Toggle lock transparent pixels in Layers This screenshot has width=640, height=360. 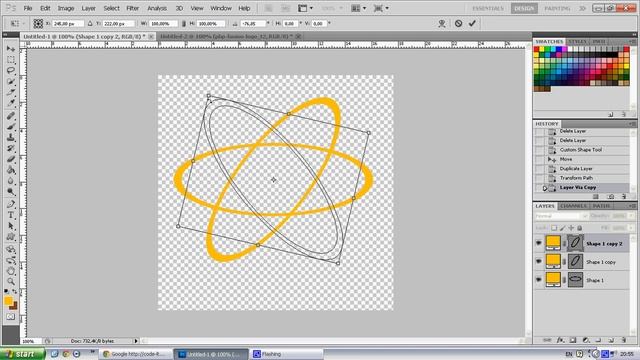click(554, 228)
